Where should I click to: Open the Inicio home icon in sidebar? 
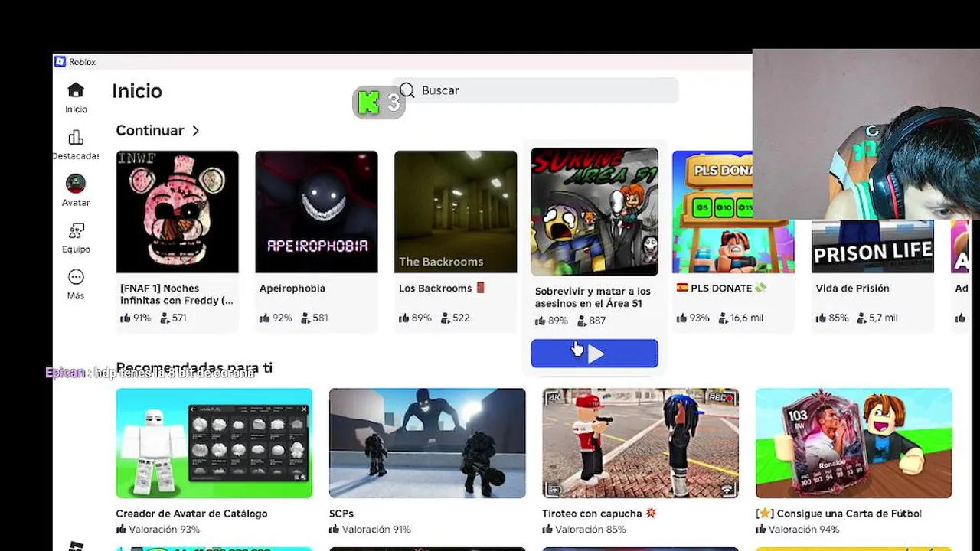[76, 90]
